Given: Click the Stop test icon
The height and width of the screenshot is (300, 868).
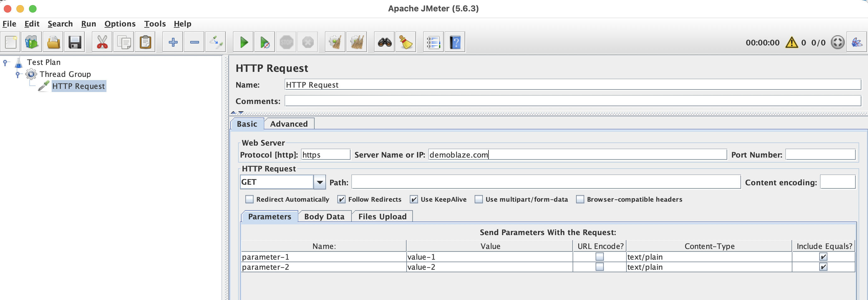Looking at the screenshot, I should tap(286, 42).
